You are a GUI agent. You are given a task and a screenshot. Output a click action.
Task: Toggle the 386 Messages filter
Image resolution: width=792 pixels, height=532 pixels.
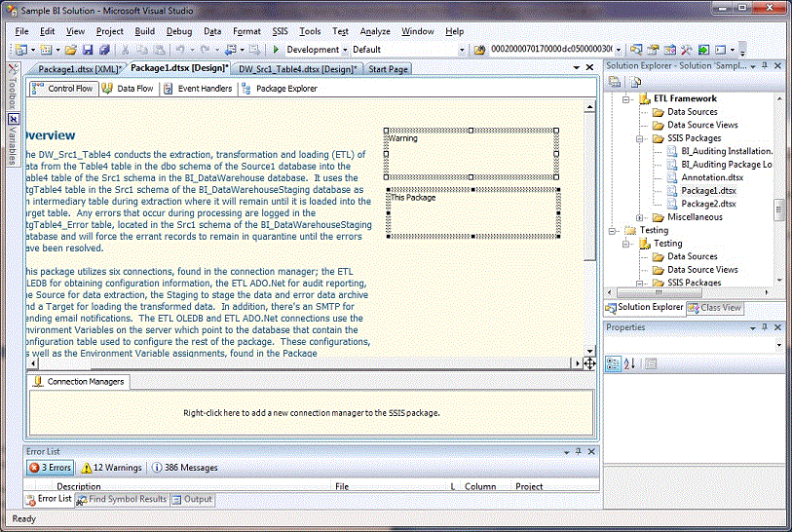[x=185, y=468]
